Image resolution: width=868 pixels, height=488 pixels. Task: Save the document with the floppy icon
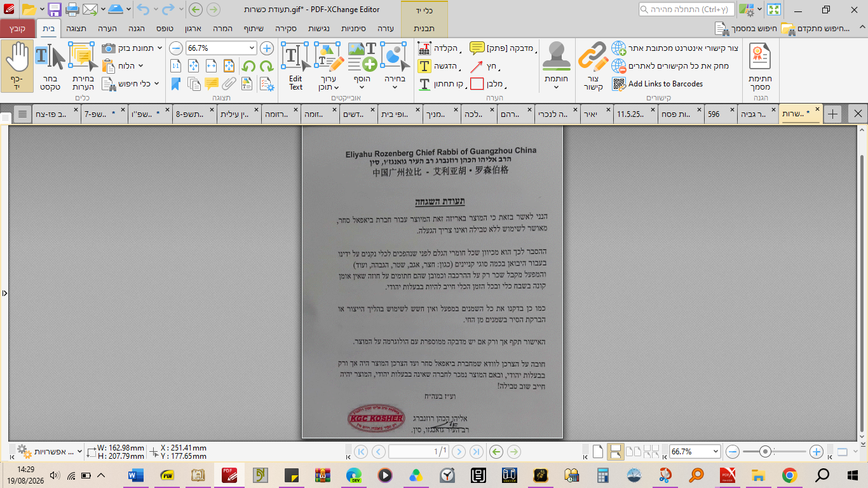pos(55,10)
